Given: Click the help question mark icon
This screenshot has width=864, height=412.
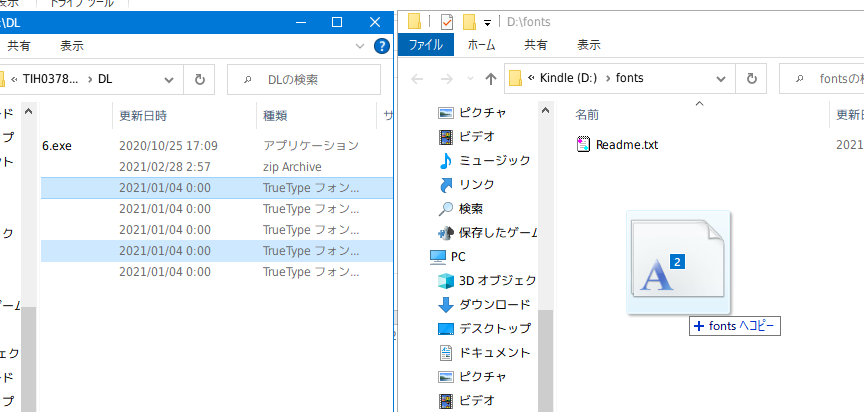Looking at the screenshot, I should [x=380, y=46].
